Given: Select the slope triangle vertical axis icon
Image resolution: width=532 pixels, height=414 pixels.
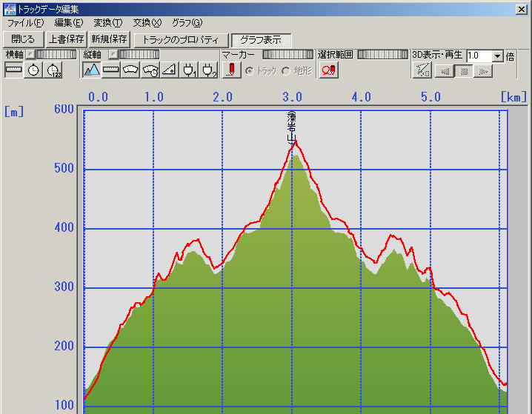Looking at the screenshot, I should [170, 70].
